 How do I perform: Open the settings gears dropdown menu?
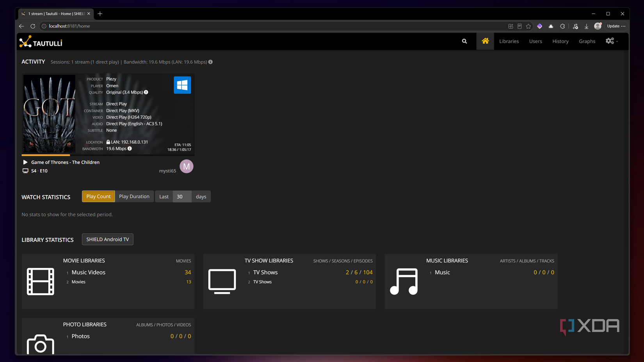coord(612,41)
